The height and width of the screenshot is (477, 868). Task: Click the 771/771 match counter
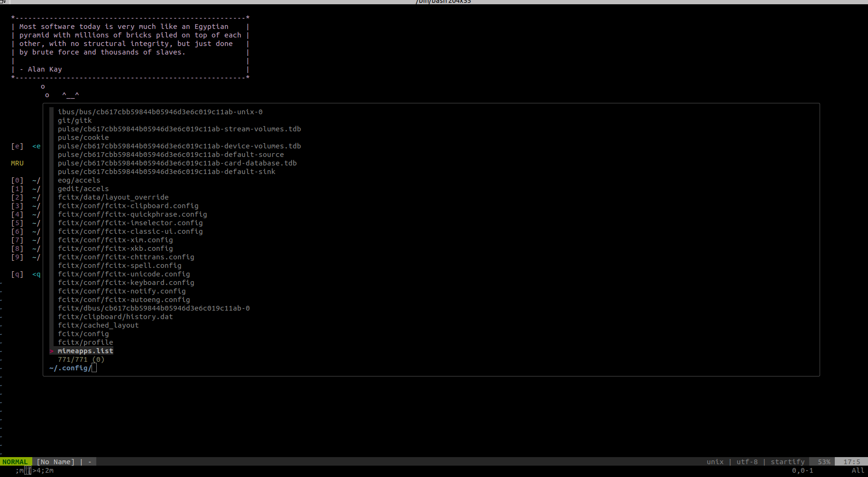point(81,359)
